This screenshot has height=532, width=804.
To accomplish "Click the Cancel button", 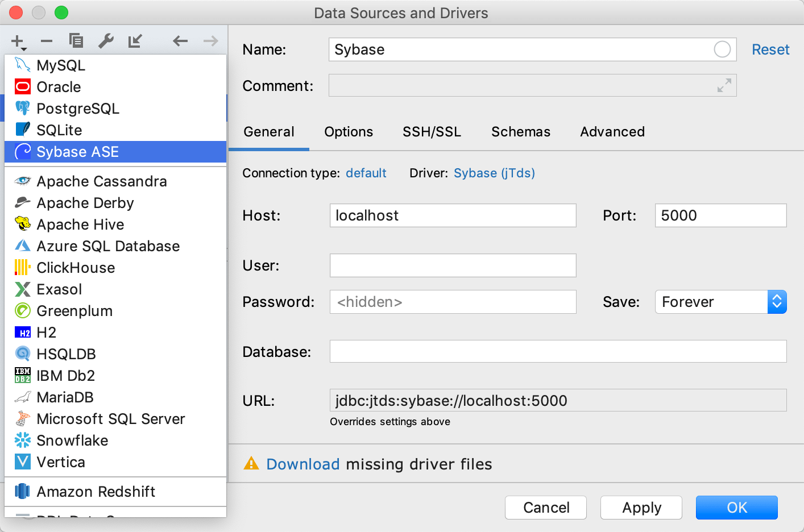I will point(546,508).
